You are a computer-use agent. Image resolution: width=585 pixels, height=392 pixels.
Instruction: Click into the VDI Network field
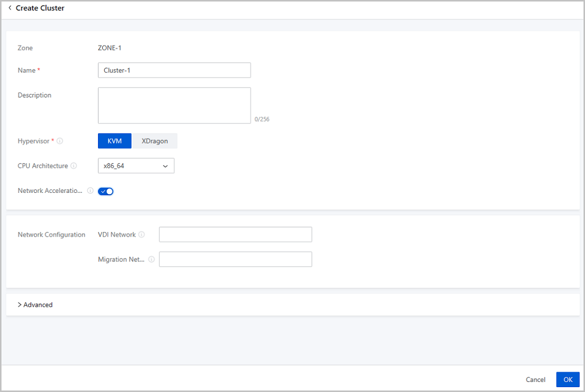coord(235,235)
